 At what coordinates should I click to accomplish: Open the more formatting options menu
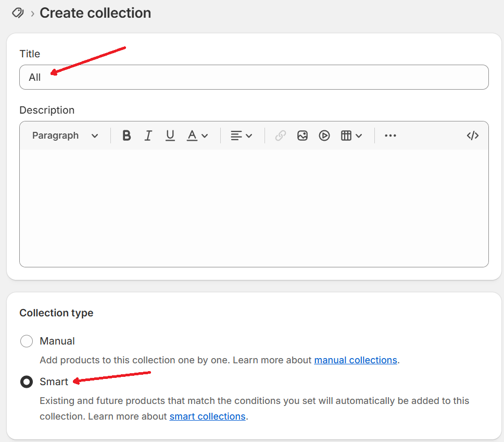point(390,136)
